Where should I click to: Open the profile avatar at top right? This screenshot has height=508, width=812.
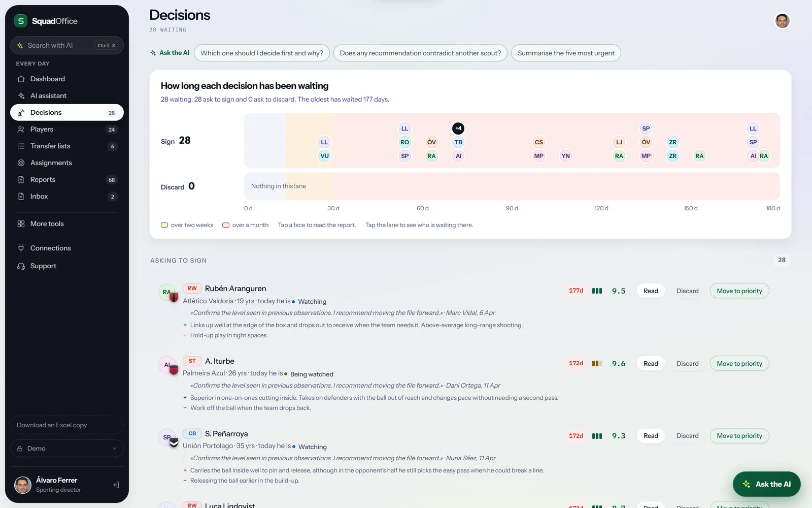[782, 21]
